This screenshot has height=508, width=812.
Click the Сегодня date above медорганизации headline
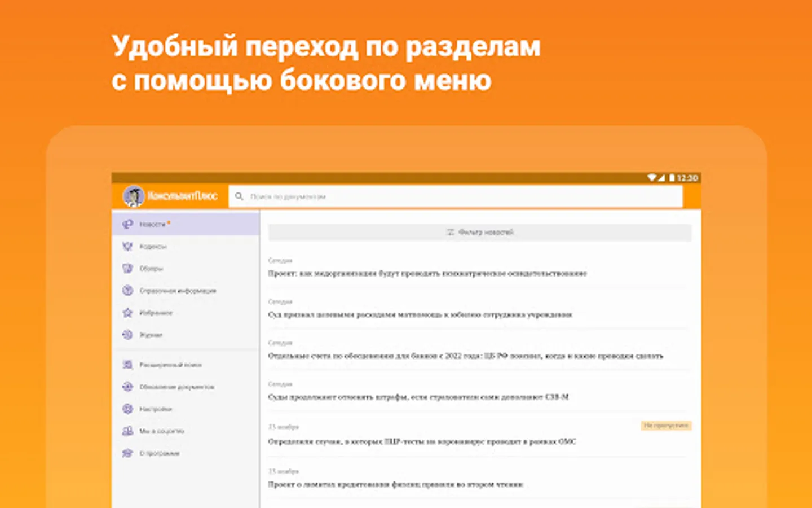click(x=280, y=261)
